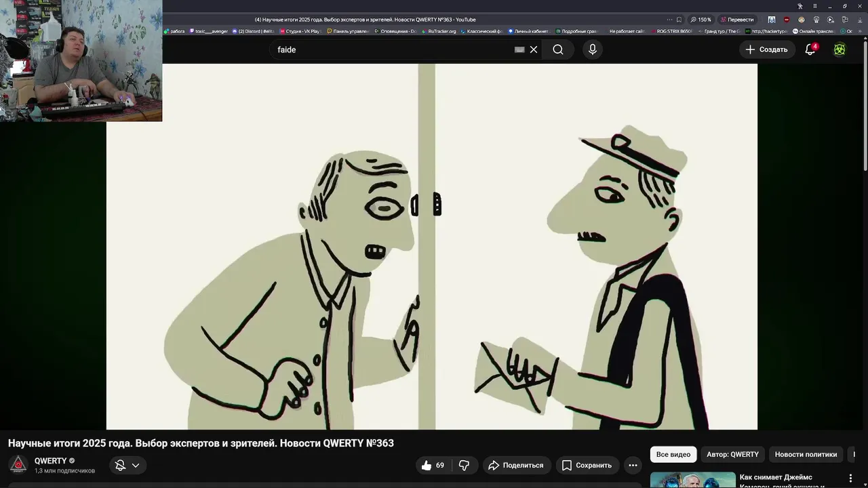Click the video title text
Screen dimensions: 868x488
point(201,443)
